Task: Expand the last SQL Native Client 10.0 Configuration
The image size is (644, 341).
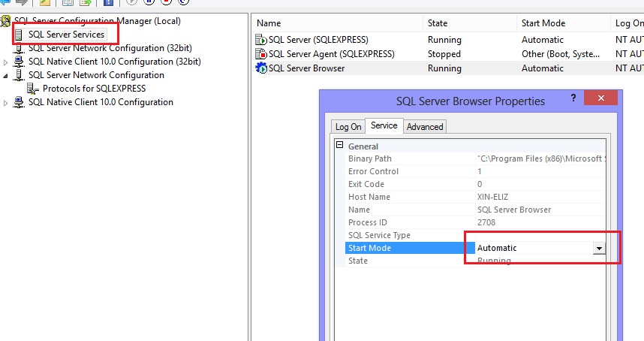Action: (x=5, y=103)
